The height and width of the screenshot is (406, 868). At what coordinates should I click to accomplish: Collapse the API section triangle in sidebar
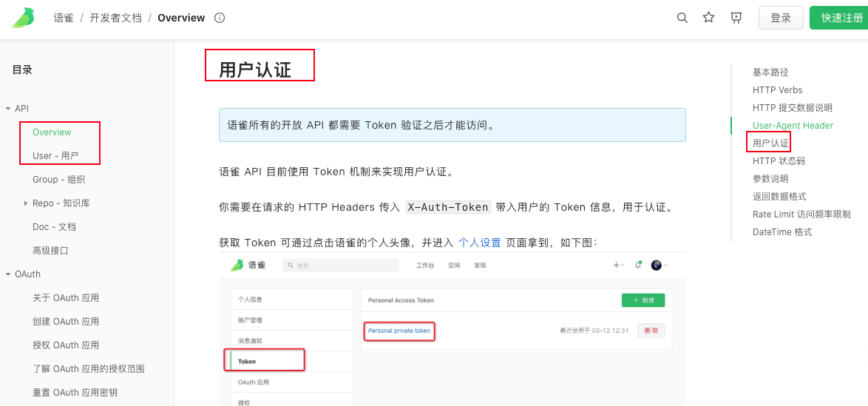7,109
